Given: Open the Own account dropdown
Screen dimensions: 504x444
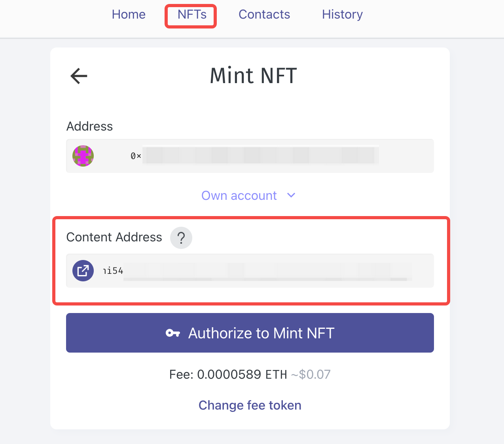Looking at the screenshot, I should click(239, 195).
